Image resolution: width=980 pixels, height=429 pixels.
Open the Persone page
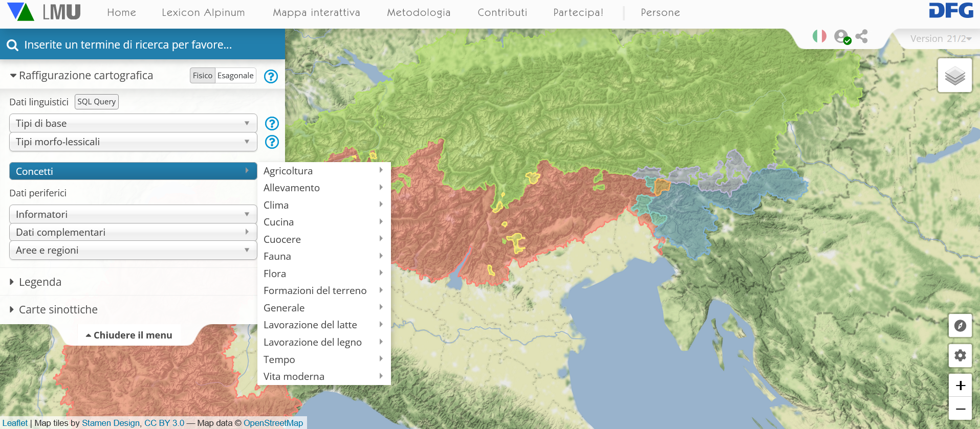coord(660,12)
